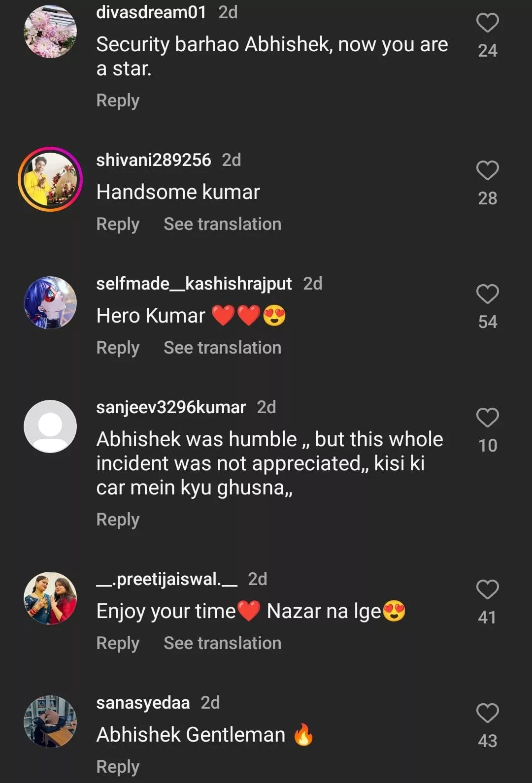Open selfmade__kashishrajput's profile avatar

pyautogui.click(x=50, y=303)
